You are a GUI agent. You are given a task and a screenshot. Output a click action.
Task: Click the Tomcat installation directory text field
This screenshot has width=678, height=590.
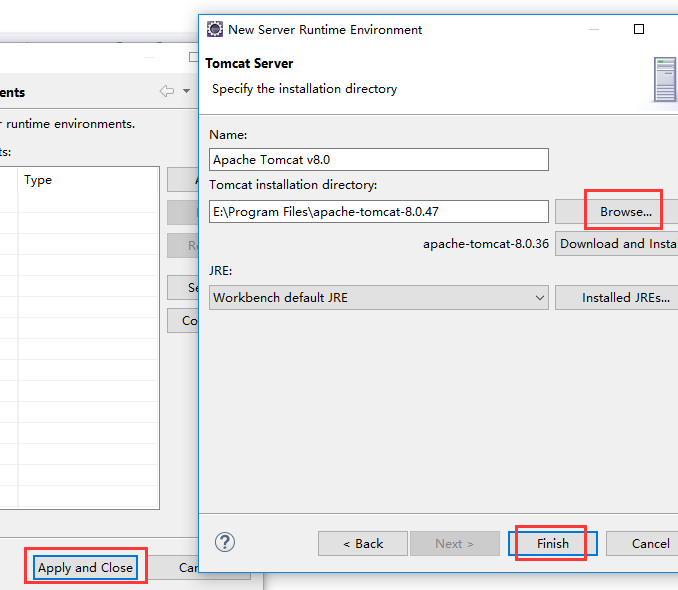tap(379, 212)
